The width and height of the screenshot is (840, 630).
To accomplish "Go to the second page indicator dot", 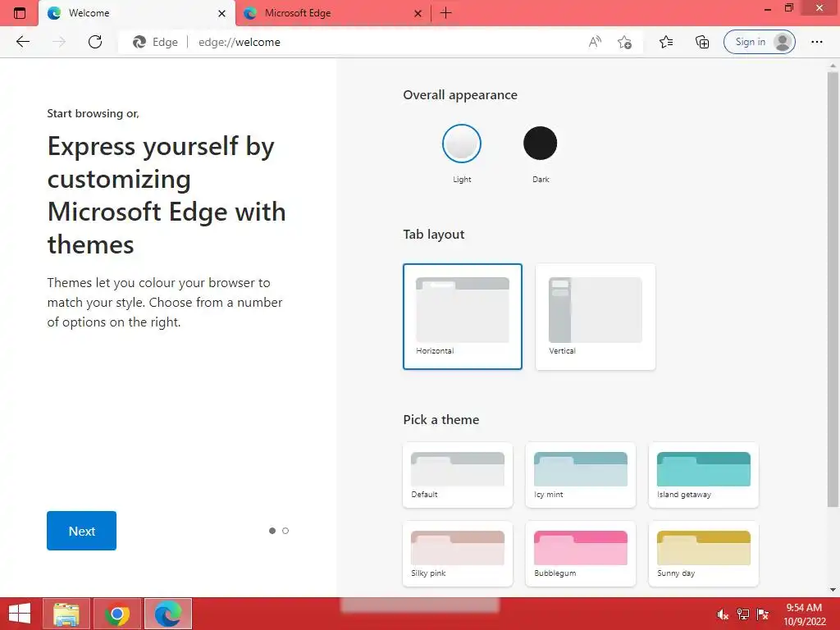I will click(x=285, y=531).
